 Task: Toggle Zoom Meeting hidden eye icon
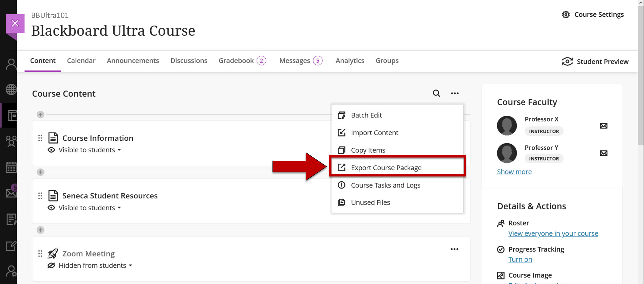[51, 265]
